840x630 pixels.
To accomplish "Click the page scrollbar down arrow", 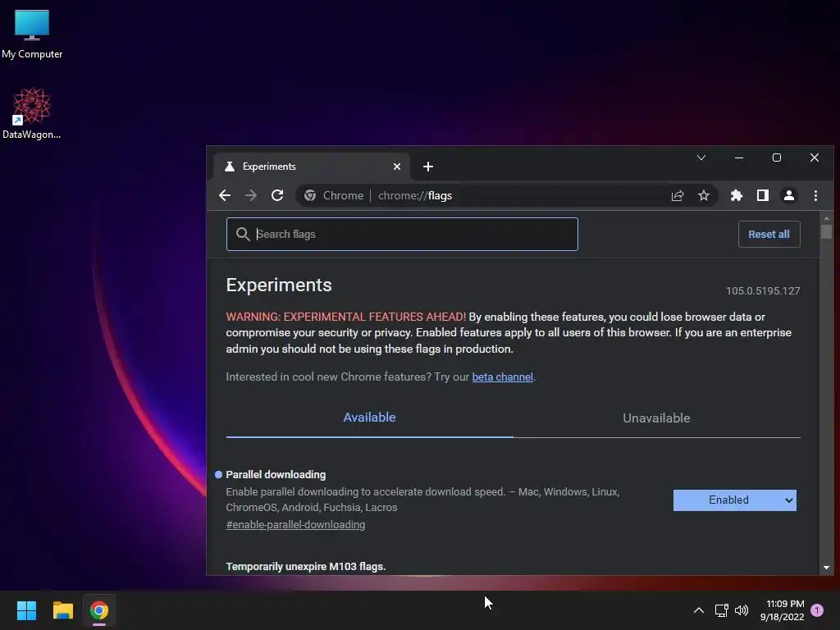I will point(826,568).
